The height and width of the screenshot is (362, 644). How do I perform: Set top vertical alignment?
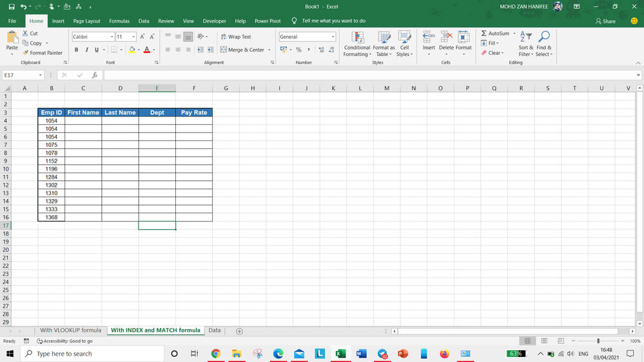click(168, 37)
